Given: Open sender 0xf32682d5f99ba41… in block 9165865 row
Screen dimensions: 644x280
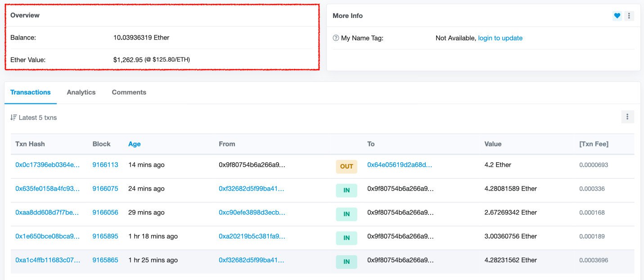Looking at the screenshot, I should pyautogui.click(x=252, y=260).
